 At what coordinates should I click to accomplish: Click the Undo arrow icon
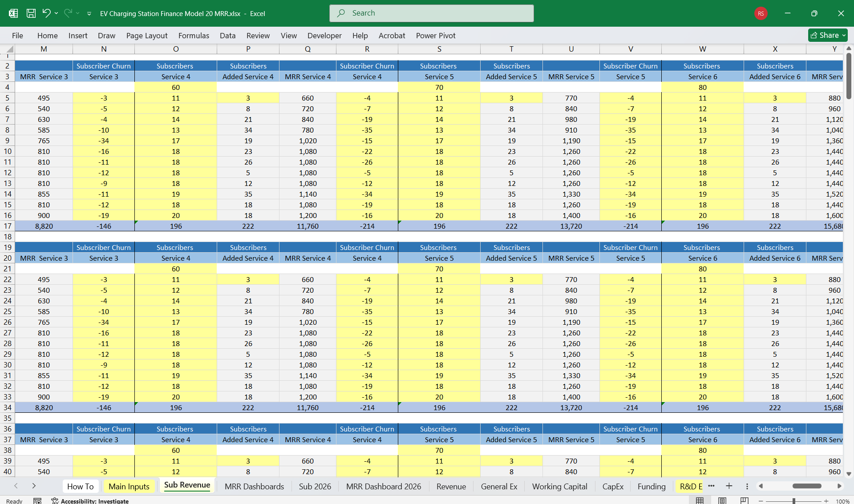(46, 13)
